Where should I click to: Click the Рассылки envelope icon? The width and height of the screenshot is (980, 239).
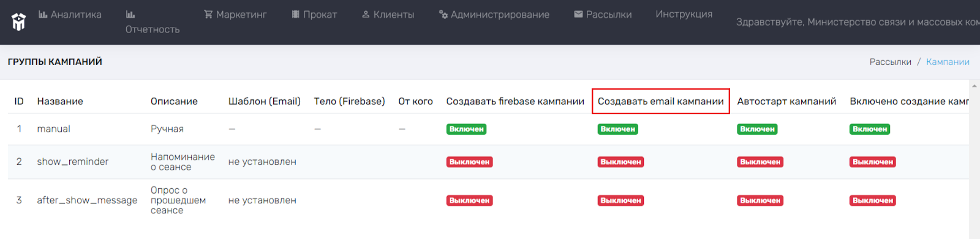[578, 14]
